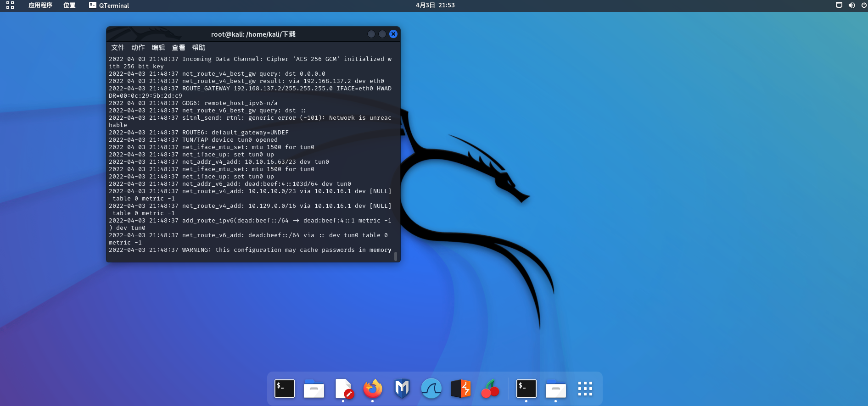Open the 4月3日 21:53 clock calendar
The height and width of the screenshot is (406, 868).
click(435, 6)
